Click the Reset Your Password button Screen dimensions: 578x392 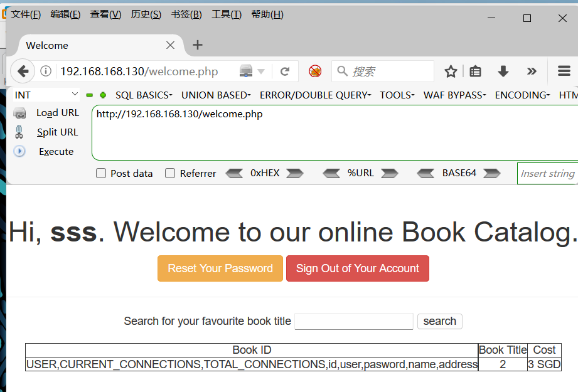point(220,268)
